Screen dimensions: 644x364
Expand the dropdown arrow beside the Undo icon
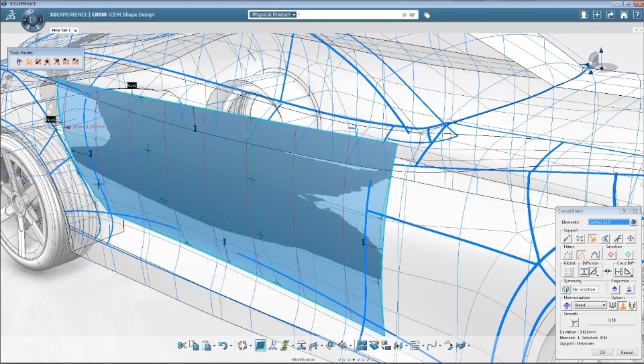pos(231,346)
